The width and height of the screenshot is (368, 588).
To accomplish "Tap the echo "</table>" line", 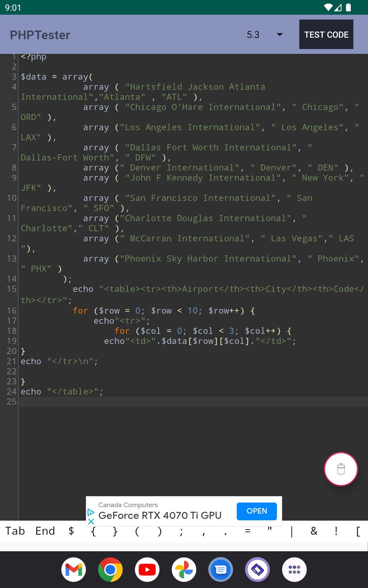I will (62, 391).
